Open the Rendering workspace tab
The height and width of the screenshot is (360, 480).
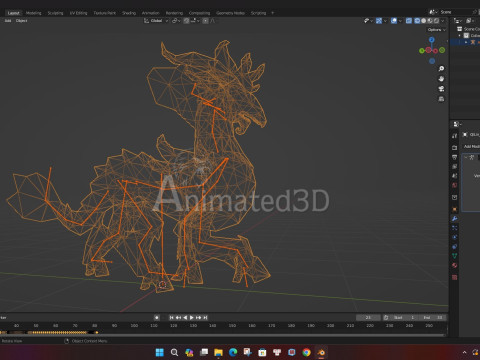[x=174, y=13]
